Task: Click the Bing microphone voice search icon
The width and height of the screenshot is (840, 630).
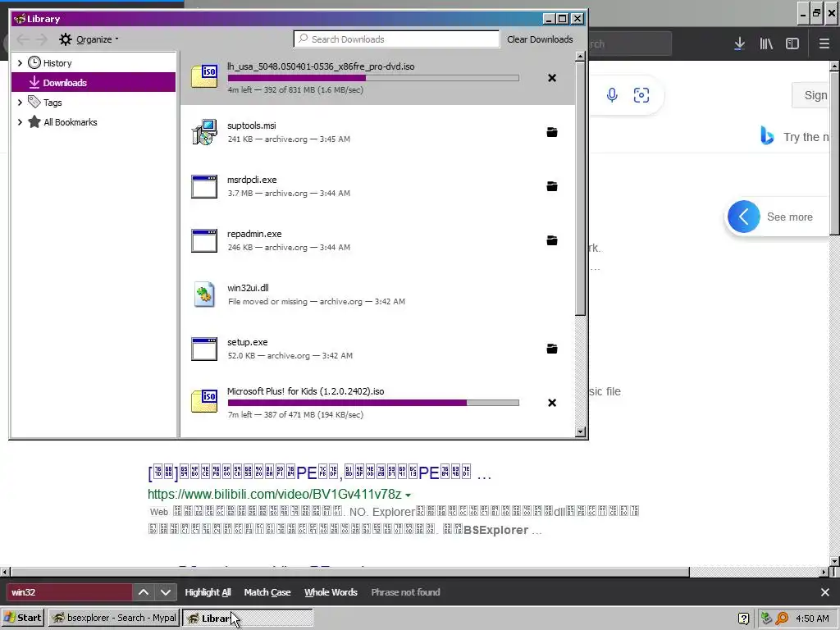Action: click(612, 95)
